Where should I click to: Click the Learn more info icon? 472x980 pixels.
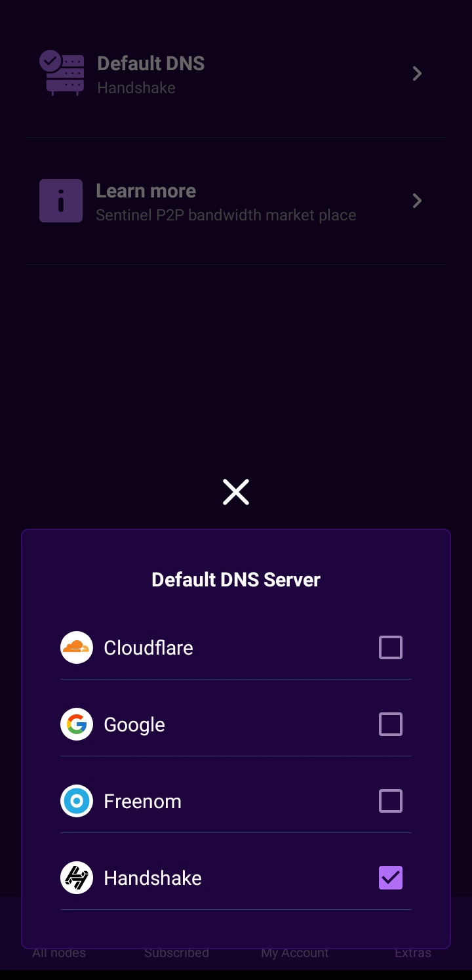[x=61, y=201]
